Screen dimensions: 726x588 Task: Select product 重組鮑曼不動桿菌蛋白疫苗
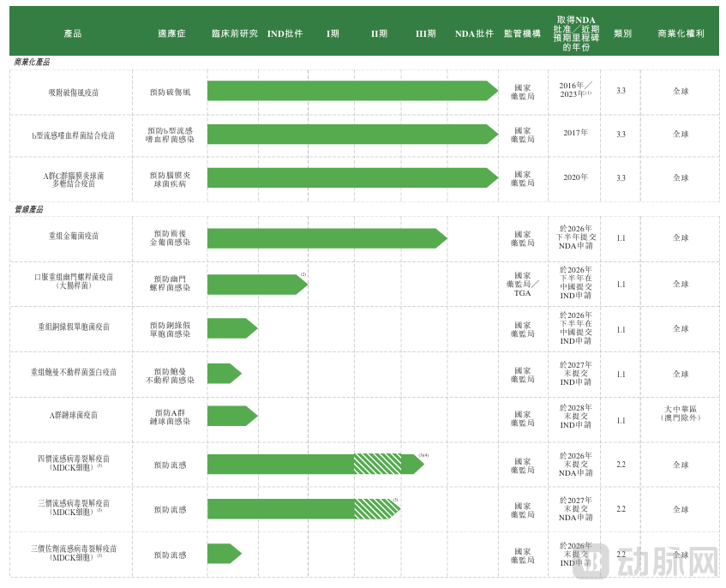(74, 372)
